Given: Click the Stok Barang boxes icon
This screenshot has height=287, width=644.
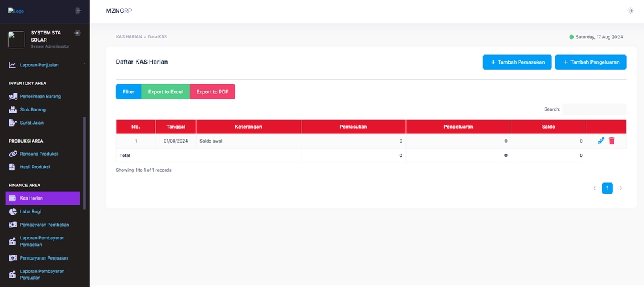Looking at the screenshot, I should [13, 109].
